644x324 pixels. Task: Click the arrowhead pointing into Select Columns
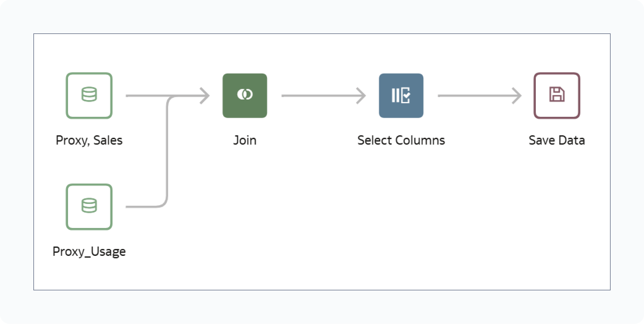click(361, 96)
